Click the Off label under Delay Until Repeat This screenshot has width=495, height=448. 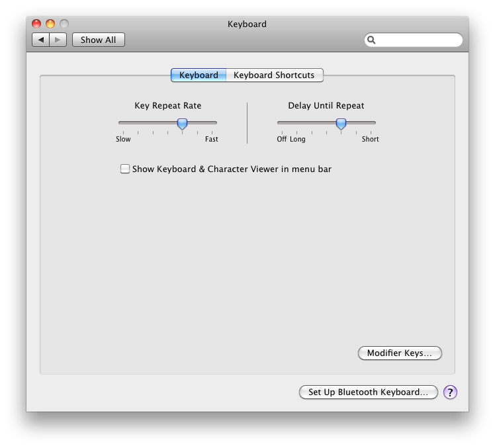282,139
